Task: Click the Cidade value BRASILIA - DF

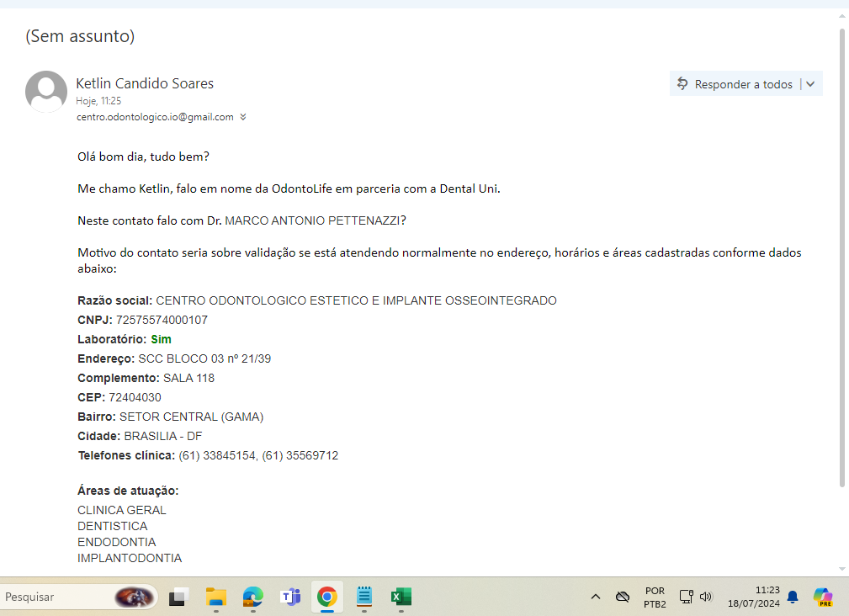Action: 163,436
